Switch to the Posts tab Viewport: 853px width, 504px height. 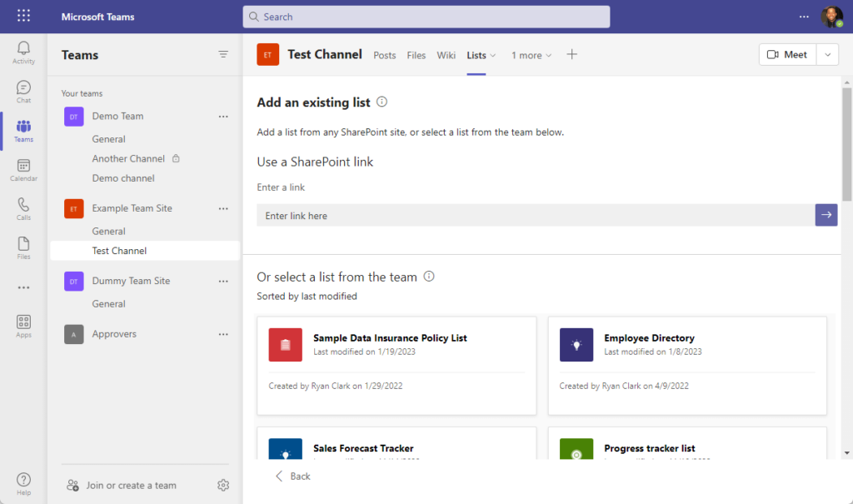(385, 56)
